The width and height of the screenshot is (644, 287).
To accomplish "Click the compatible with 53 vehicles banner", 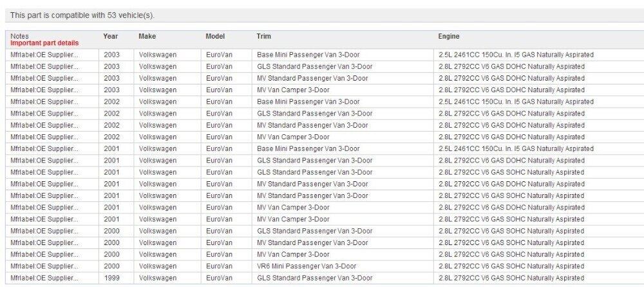I will point(83,15).
